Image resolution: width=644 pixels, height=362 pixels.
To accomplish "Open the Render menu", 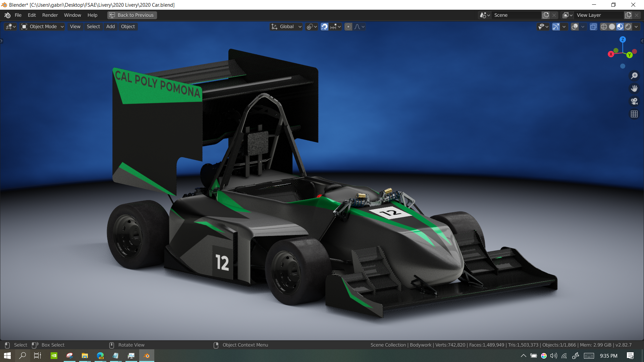I will pyautogui.click(x=50, y=15).
